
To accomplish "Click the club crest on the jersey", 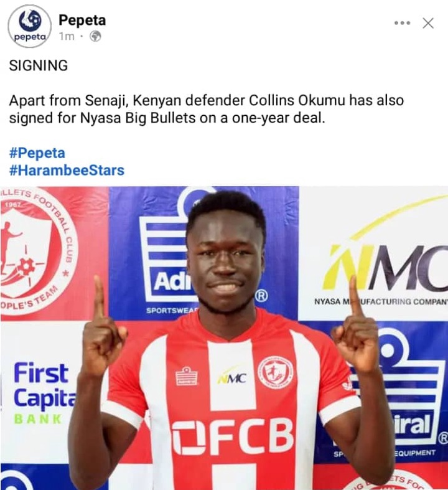I will [x=276, y=372].
